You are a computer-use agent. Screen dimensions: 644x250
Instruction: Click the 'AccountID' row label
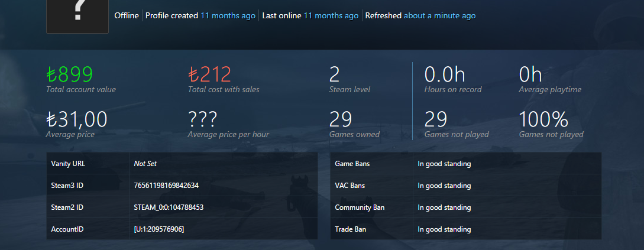[x=67, y=229]
